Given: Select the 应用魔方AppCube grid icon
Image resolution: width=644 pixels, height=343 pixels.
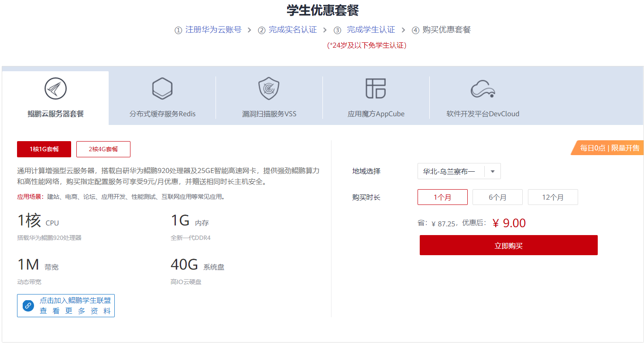Looking at the screenshot, I should pyautogui.click(x=377, y=88).
